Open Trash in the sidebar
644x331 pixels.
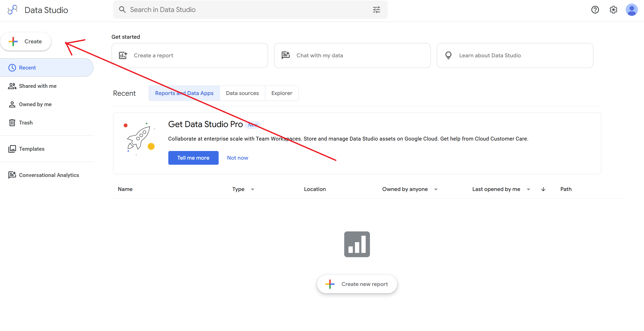click(x=47, y=123)
